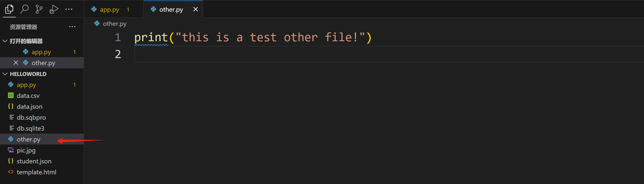Open the Run and Debug view
This screenshot has width=644, height=184.
(x=54, y=9)
